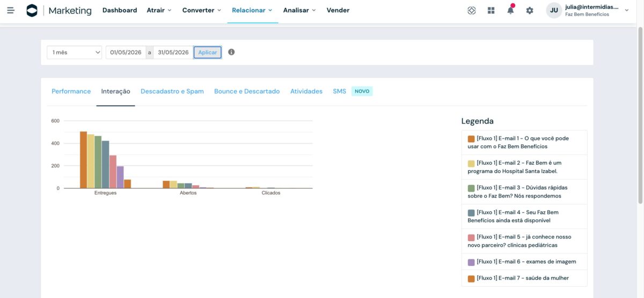
Task: Switch to the Atividades tab
Action: click(306, 91)
